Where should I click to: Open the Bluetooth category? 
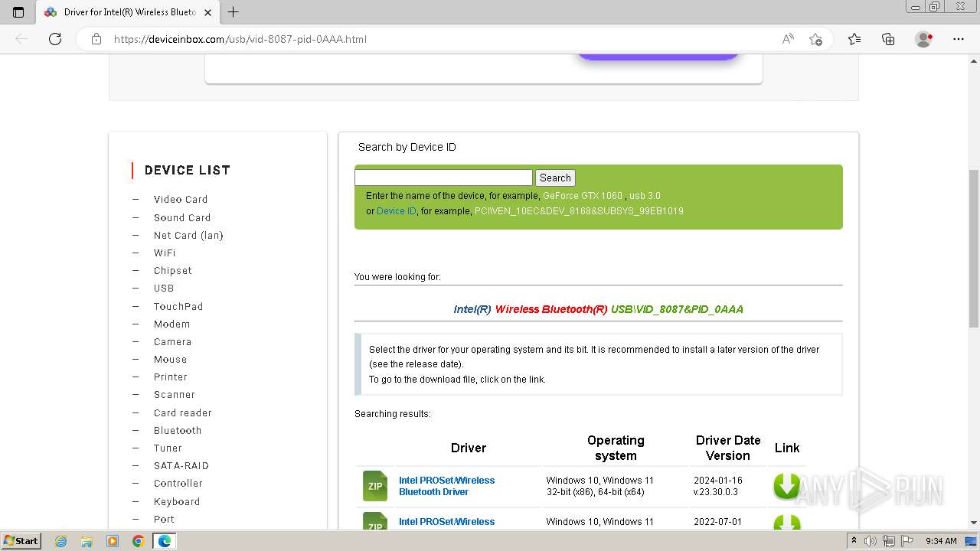178,430
